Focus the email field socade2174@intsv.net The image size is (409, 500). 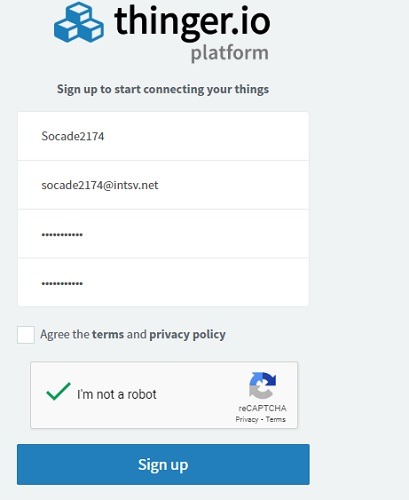point(163,185)
